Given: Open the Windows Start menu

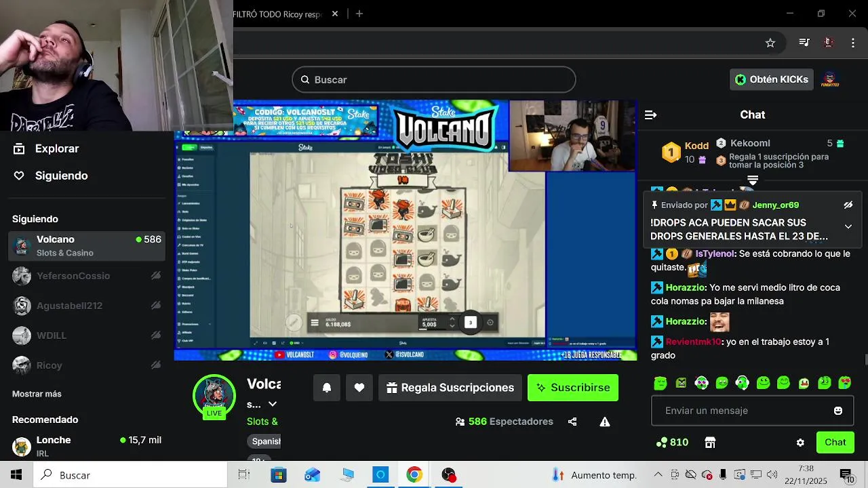Looking at the screenshot, I should 16,475.
